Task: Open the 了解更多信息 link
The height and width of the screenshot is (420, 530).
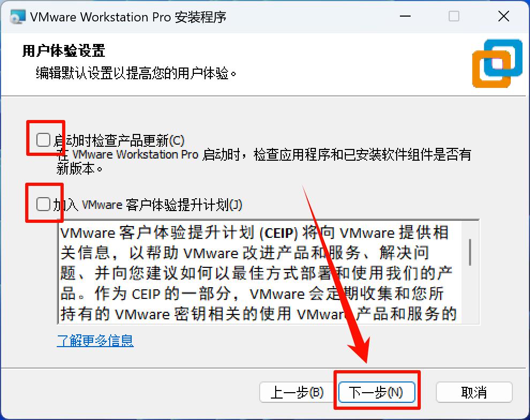Action: [95, 341]
